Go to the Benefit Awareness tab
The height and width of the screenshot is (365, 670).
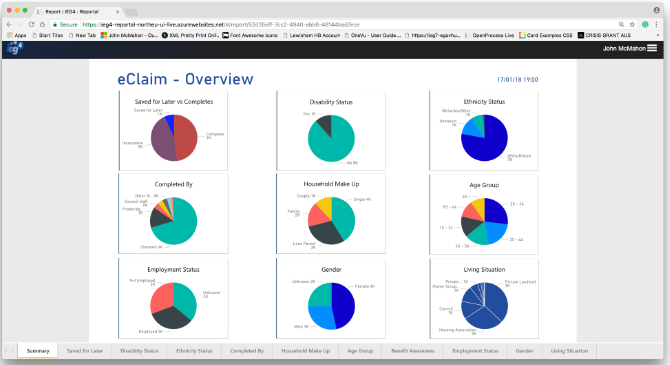[413, 351]
